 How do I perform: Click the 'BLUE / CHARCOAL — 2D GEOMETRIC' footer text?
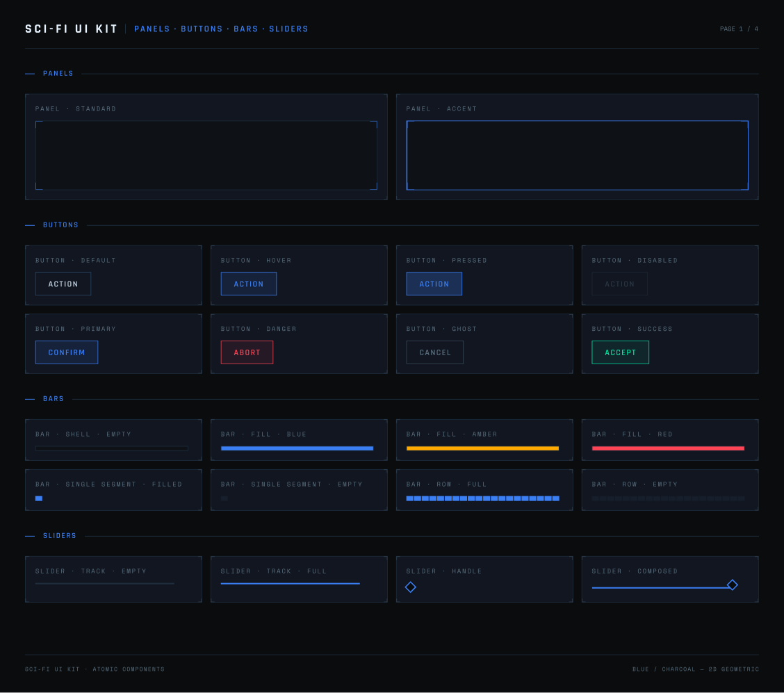click(x=696, y=669)
